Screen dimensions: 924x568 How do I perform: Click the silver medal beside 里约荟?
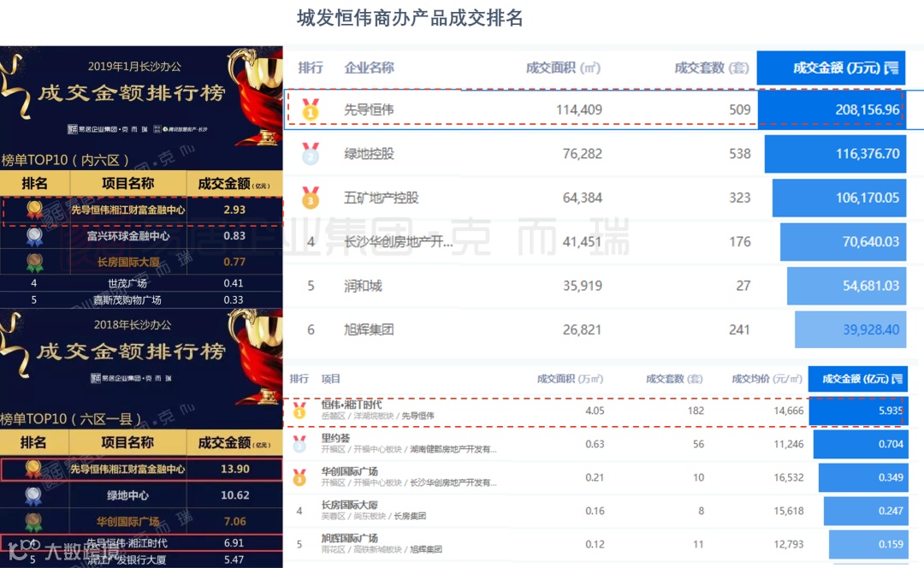click(299, 444)
